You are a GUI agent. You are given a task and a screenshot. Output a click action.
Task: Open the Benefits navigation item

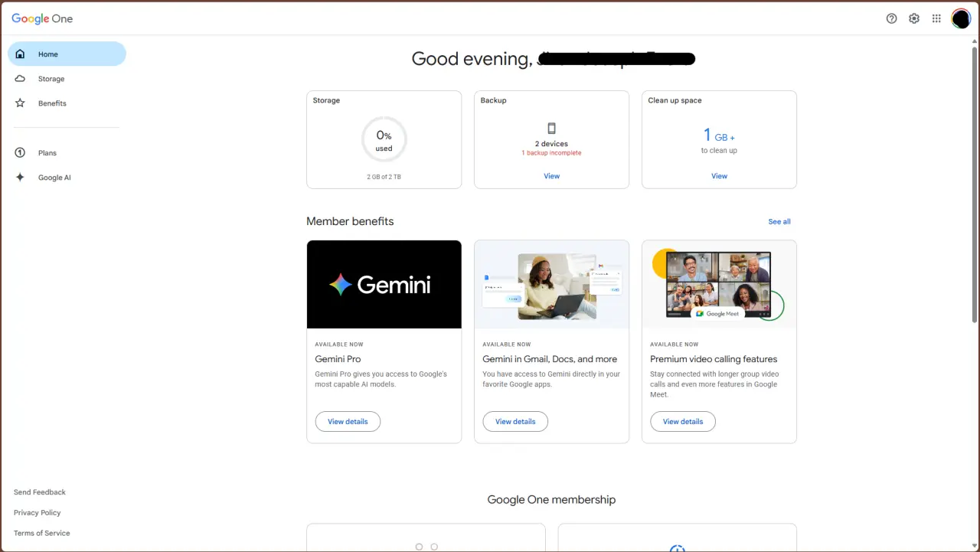(67, 103)
